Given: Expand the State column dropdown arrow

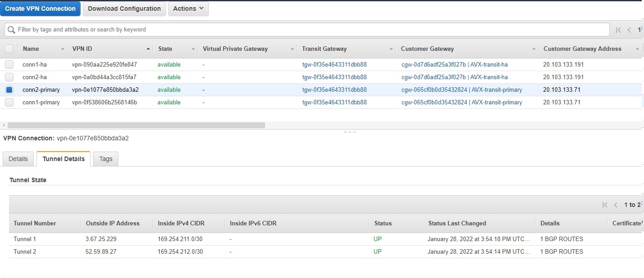Looking at the screenshot, I should pyautogui.click(x=193, y=49).
